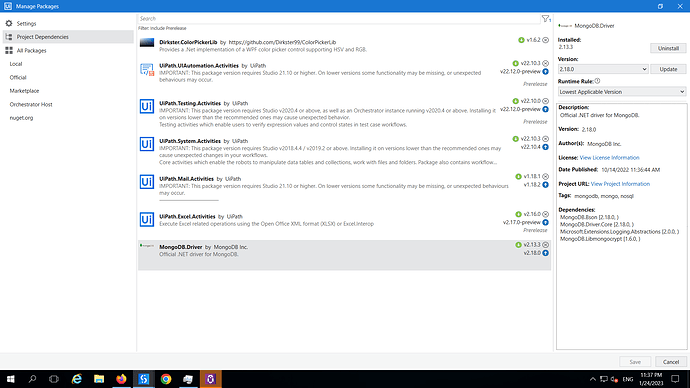Expand the Runtime Rule combo box
Screen dimensions: 690x388
click(622, 92)
